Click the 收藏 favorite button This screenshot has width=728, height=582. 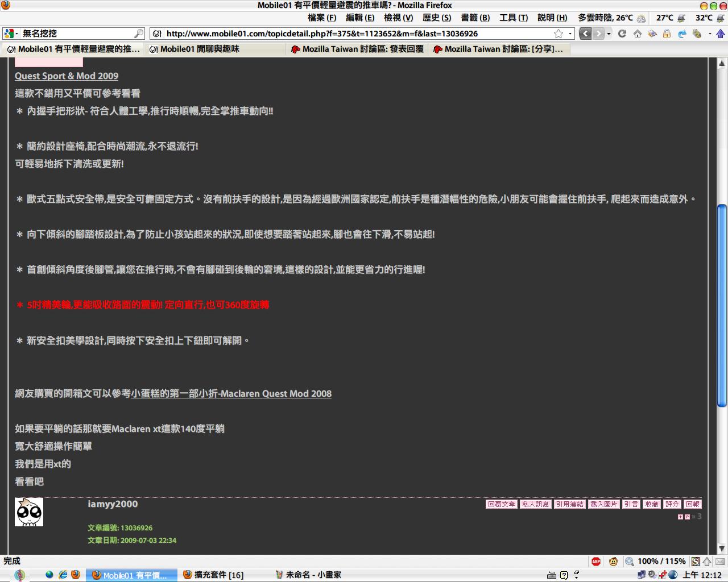coord(652,504)
